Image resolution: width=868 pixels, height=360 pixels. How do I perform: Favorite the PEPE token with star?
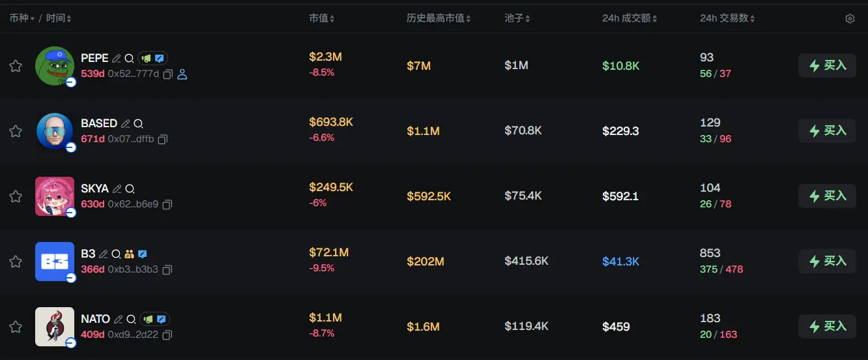pos(16,66)
